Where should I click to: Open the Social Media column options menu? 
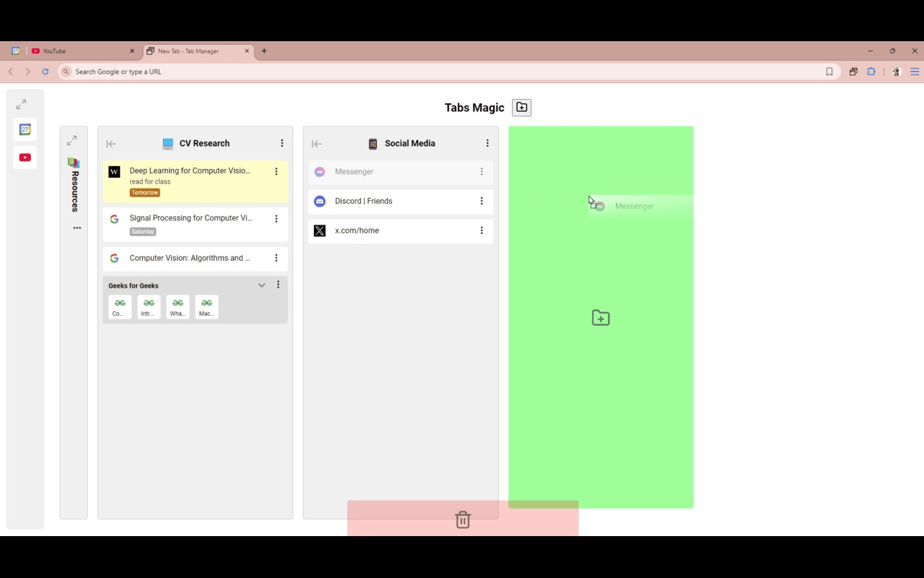487,143
